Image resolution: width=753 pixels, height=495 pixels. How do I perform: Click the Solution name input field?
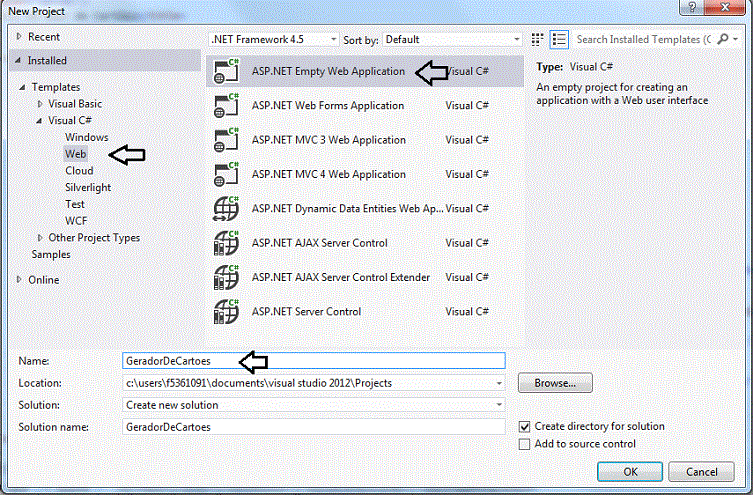(x=314, y=427)
